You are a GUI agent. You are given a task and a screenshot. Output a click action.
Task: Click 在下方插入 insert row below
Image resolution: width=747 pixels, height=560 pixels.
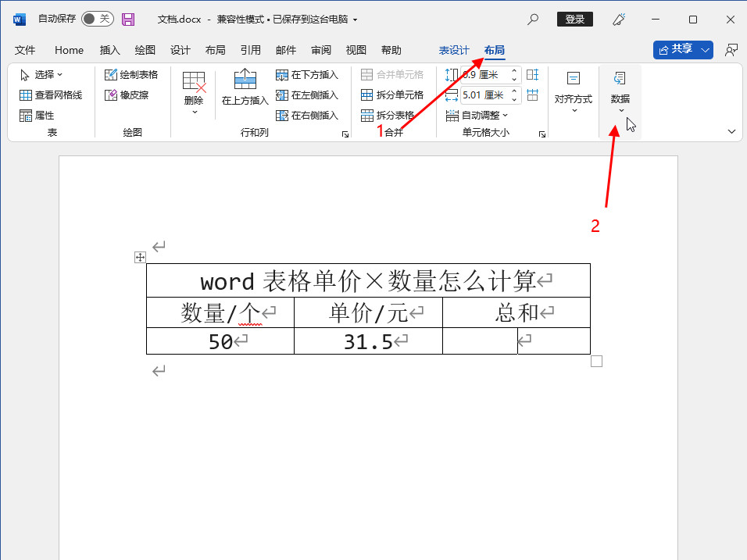pyautogui.click(x=307, y=75)
